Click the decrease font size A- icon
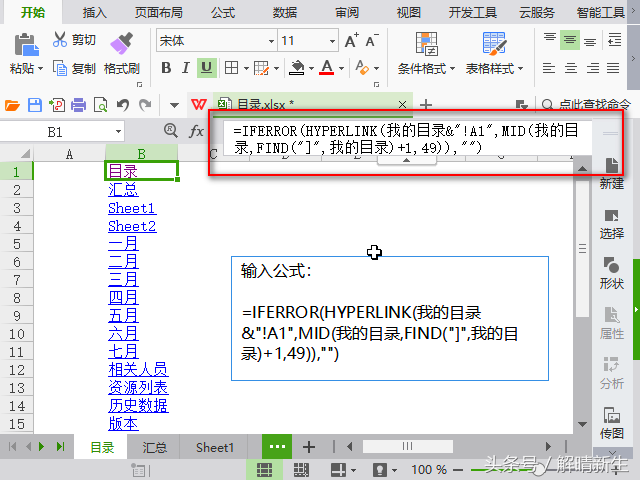Screen dimensions: 640x480 [x=372, y=40]
